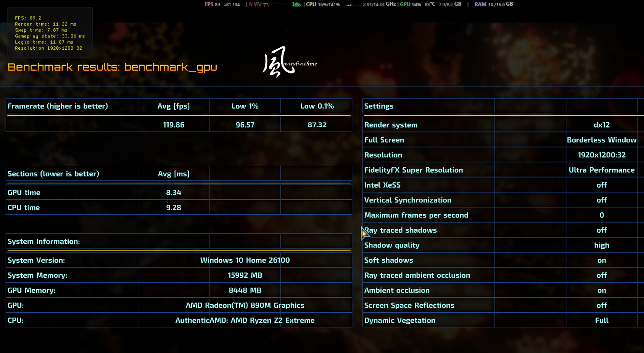
Task: Select the '15992 MB' system memory value
Action: 245,275
